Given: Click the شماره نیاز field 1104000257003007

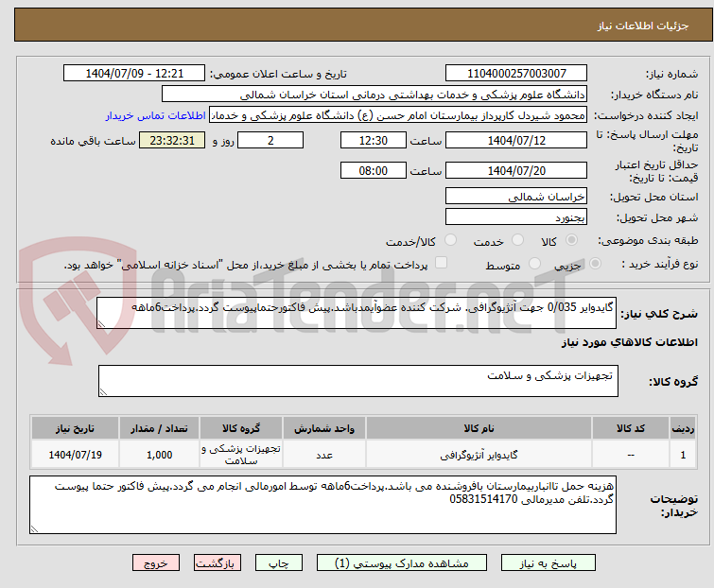Looking at the screenshot, I should click(x=516, y=74).
